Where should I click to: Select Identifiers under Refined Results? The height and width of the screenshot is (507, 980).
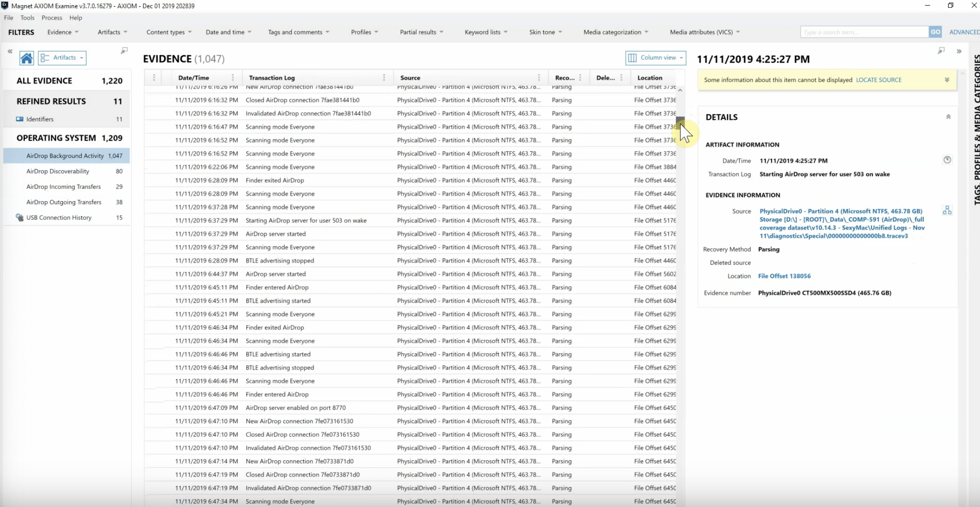(x=67, y=119)
